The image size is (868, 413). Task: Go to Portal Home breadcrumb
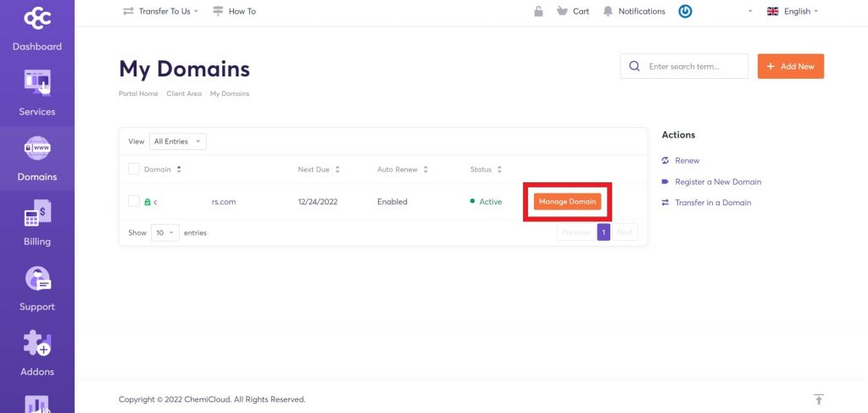pyautogui.click(x=138, y=93)
